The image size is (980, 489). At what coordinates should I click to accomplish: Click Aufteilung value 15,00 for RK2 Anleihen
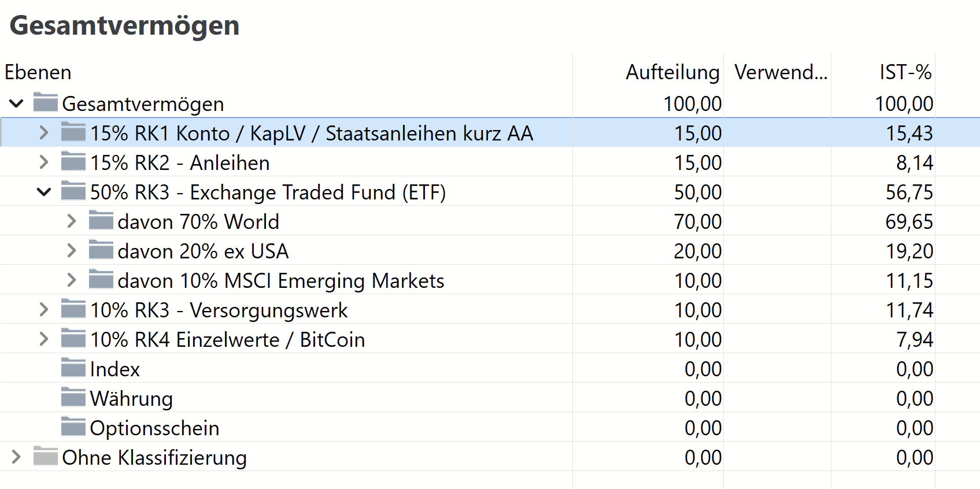698,163
